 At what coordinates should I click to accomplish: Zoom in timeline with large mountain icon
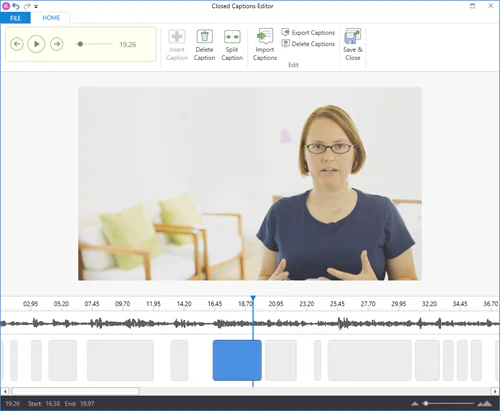point(484,404)
